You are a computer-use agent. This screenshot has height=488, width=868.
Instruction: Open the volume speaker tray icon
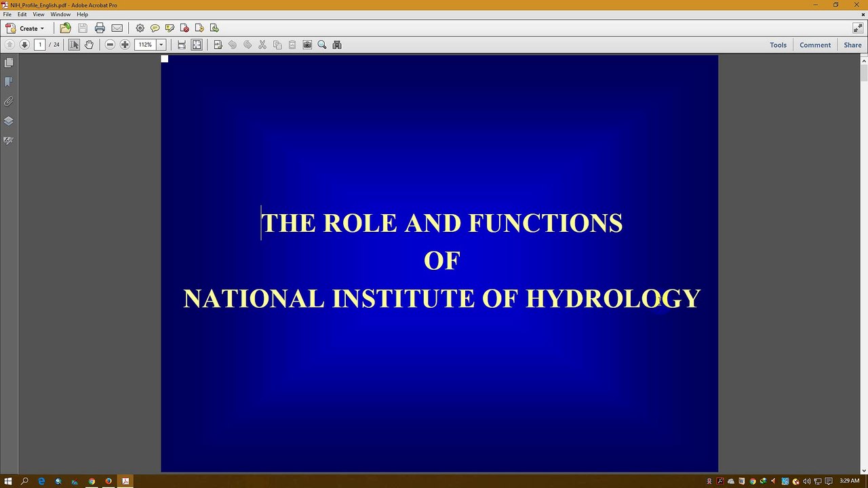[x=806, y=481]
